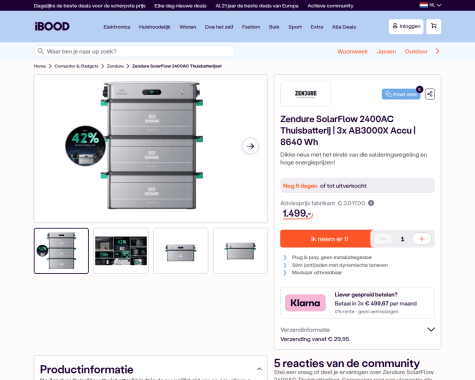Click the search magnifier icon
This screenshot has width=475, height=380.
41,51
